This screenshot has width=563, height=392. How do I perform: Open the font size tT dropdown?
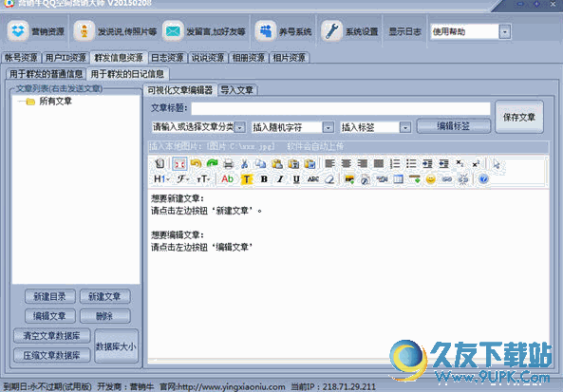coord(203,178)
